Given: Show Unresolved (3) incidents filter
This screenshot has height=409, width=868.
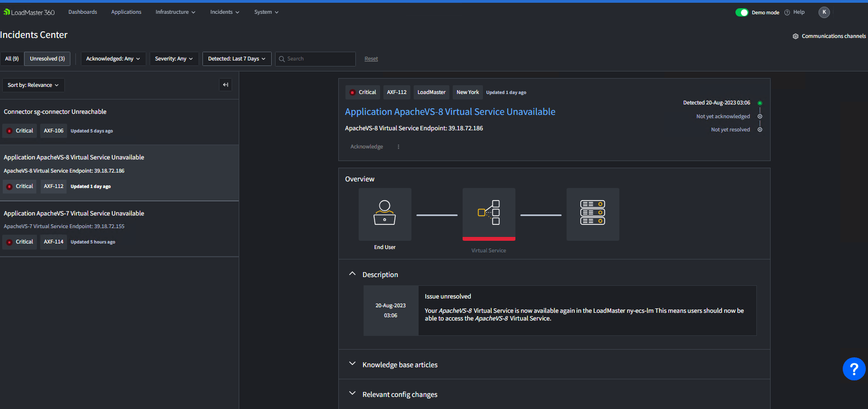Looking at the screenshot, I should [x=47, y=59].
